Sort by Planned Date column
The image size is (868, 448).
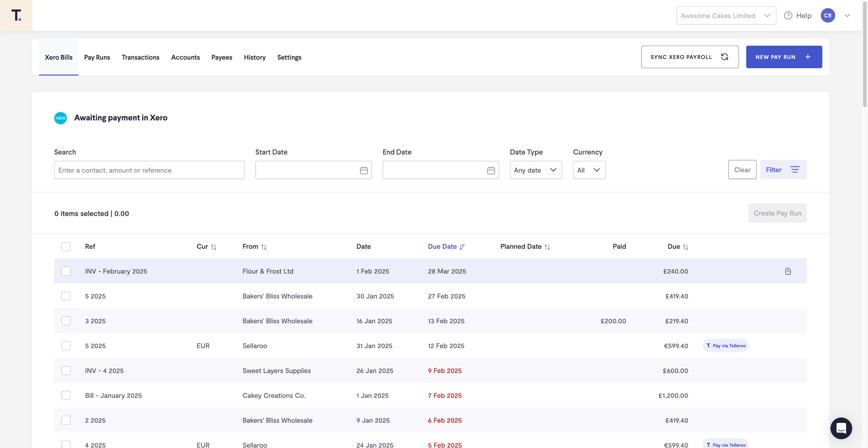coord(547,247)
